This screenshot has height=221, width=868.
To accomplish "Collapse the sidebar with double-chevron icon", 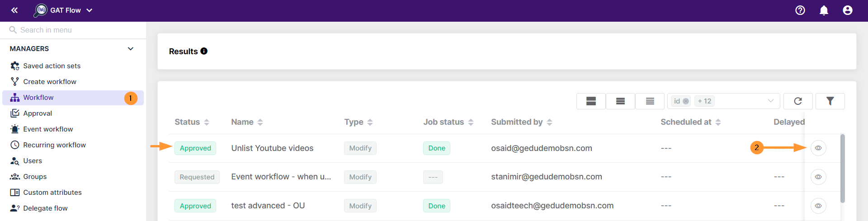I will point(14,10).
